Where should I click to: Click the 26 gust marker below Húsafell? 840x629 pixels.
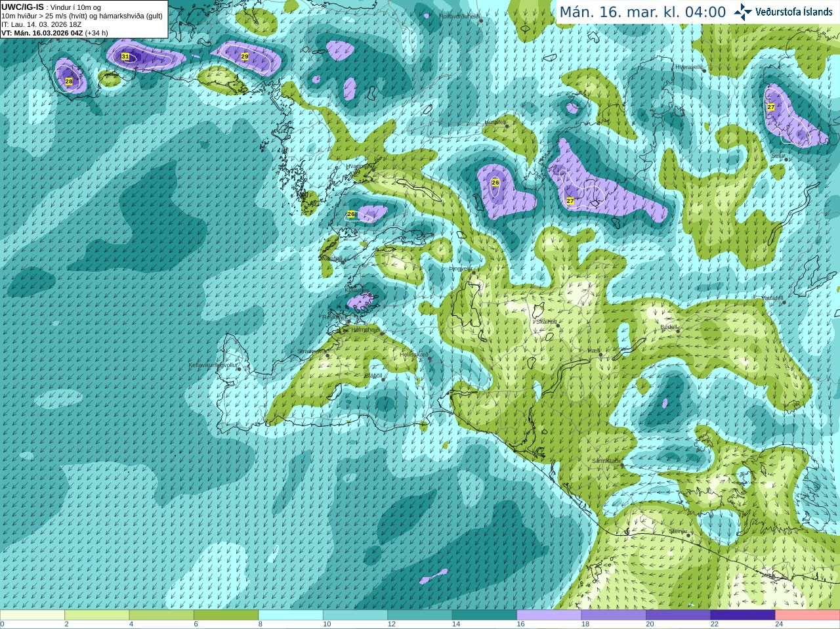495,183
